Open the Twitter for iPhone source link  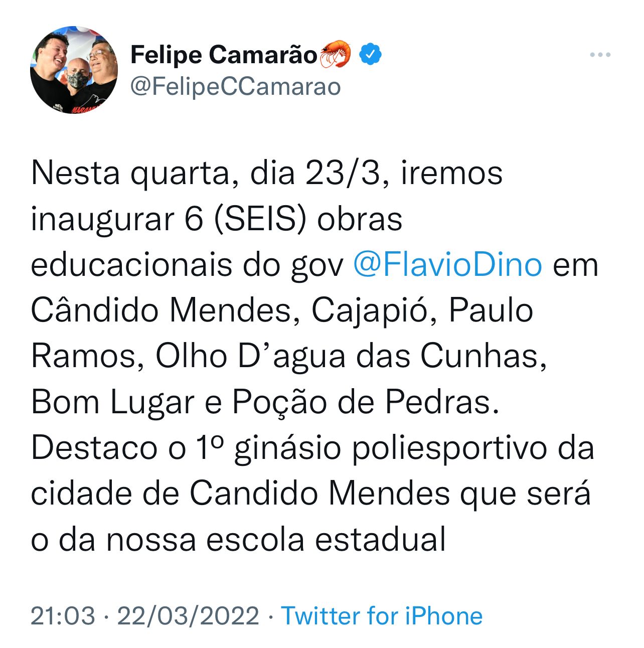[381, 615]
